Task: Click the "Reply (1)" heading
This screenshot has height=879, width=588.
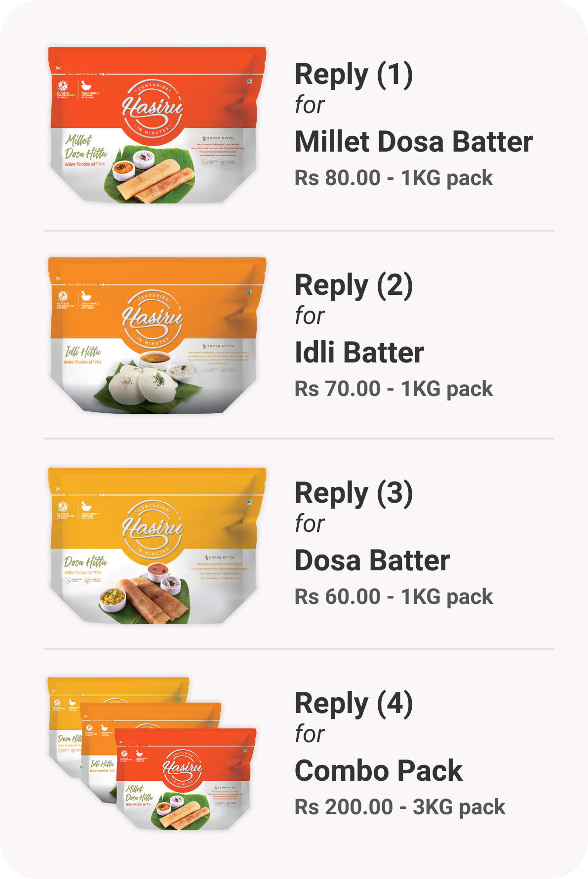Action: pos(353,75)
